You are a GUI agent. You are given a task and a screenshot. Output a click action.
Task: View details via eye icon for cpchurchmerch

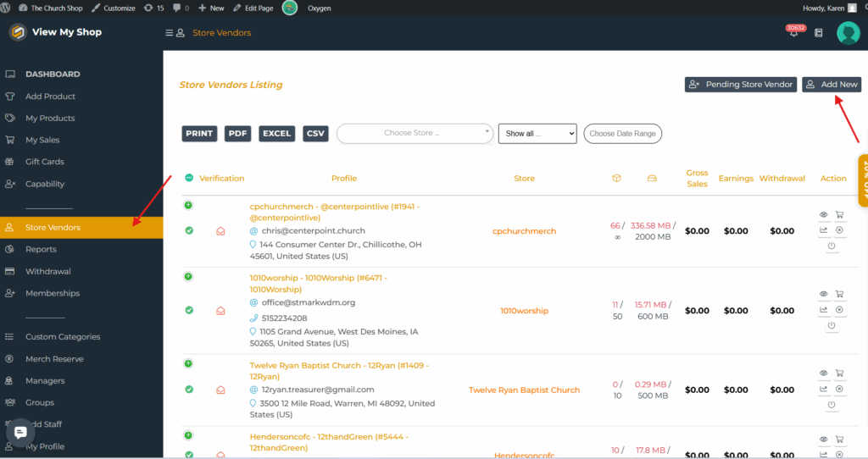coord(823,214)
